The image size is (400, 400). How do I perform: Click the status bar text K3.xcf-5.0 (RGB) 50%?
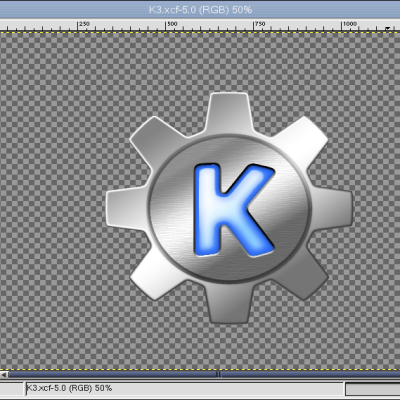point(69,388)
